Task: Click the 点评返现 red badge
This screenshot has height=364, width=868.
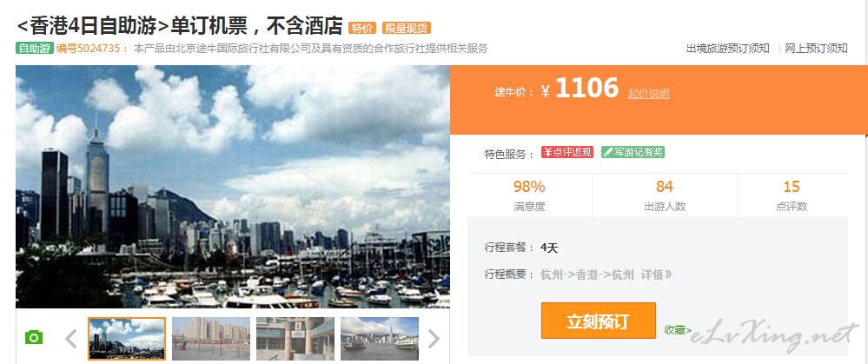Action: pyautogui.click(x=567, y=153)
